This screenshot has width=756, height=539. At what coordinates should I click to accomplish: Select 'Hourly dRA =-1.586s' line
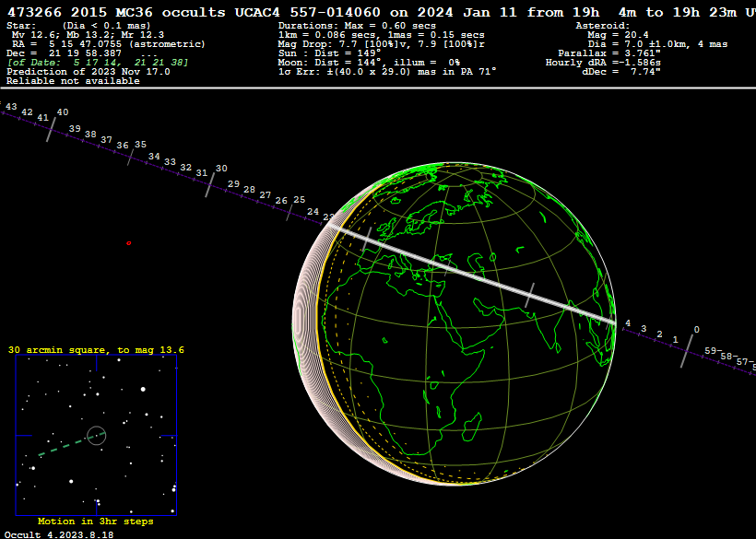click(603, 62)
